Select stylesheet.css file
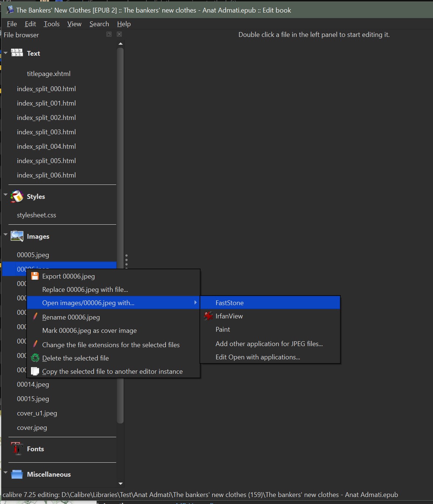Image resolution: width=433 pixels, height=504 pixels. click(x=37, y=215)
